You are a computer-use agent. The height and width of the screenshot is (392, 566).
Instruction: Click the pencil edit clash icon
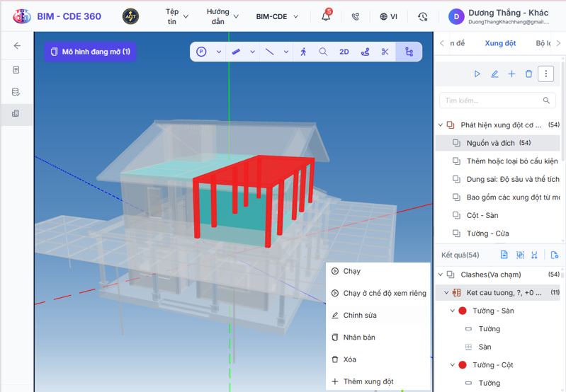coord(494,74)
